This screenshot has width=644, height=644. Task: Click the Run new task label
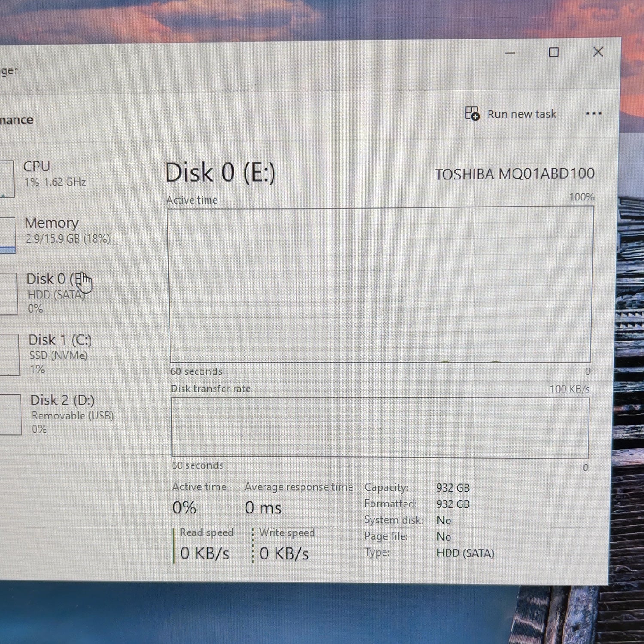(x=522, y=114)
